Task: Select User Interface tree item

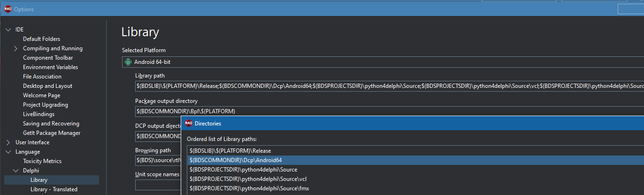Action: [x=32, y=142]
